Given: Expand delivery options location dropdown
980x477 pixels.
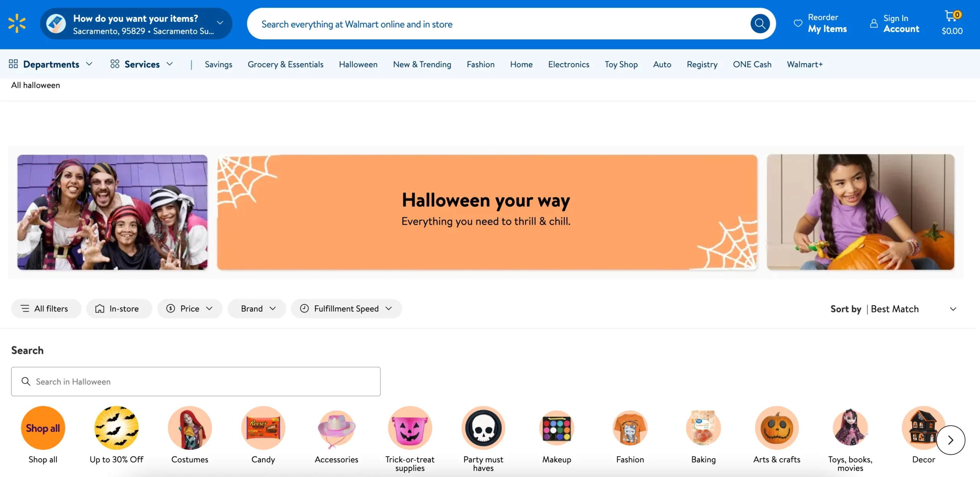Looking at the screenshot, I should [220, 23].
